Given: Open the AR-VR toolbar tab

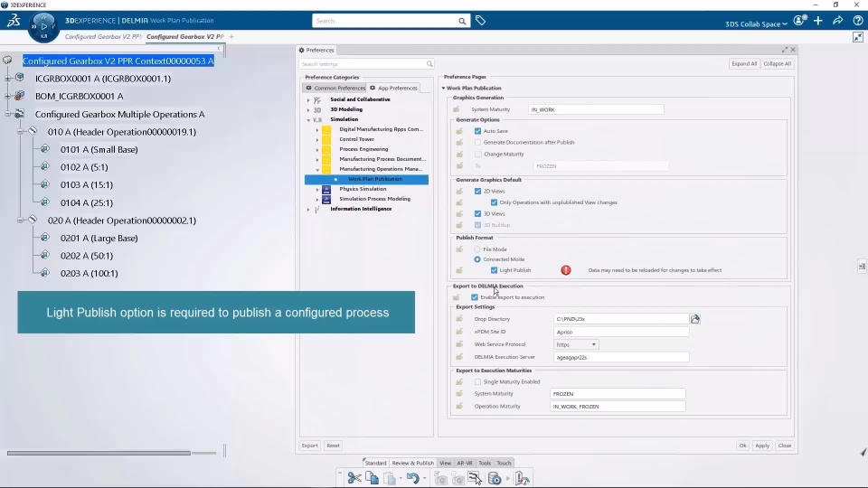Looking at the screenshot, I should coord(465,463).
